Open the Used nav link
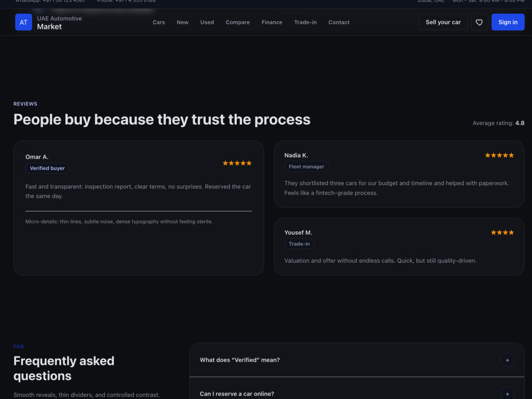The image size is (532, 399). [207, 22]
